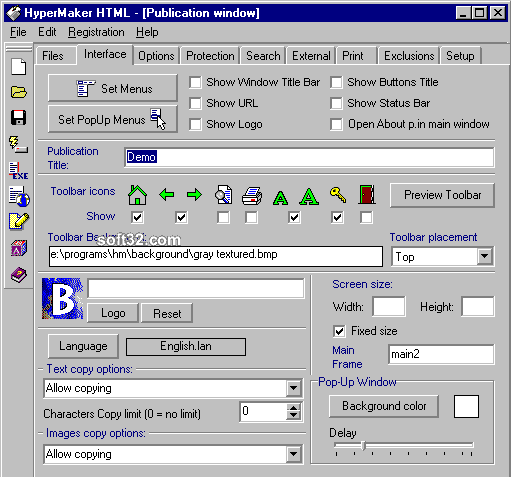511x477 pixels.
Task: Open the Help menu
Action: point(147,32)
